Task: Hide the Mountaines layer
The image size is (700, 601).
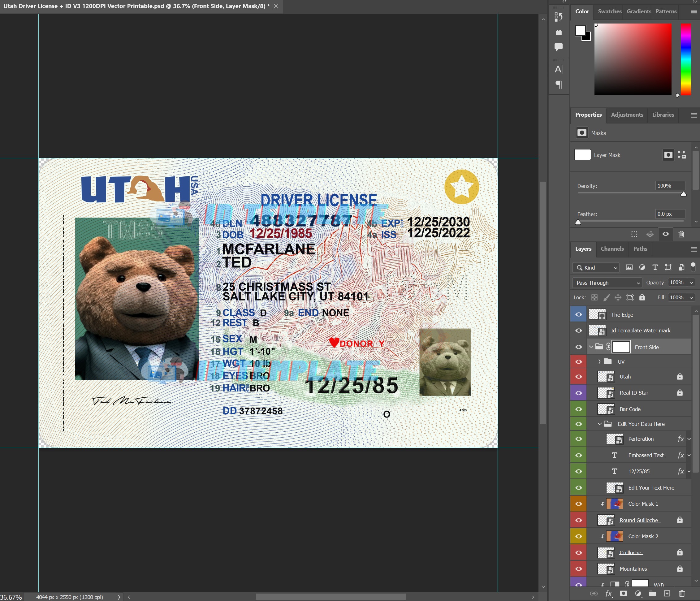Action: 579,569
